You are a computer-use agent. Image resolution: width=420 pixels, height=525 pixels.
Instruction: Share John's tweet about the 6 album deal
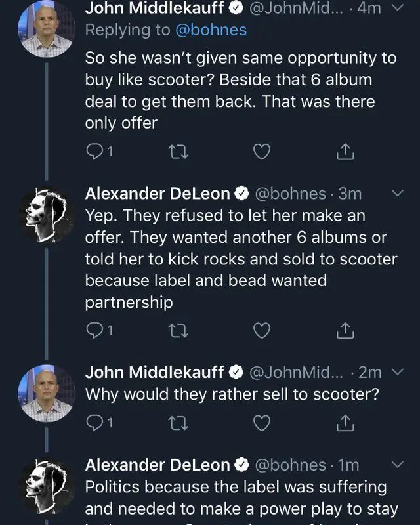[345, 152]
